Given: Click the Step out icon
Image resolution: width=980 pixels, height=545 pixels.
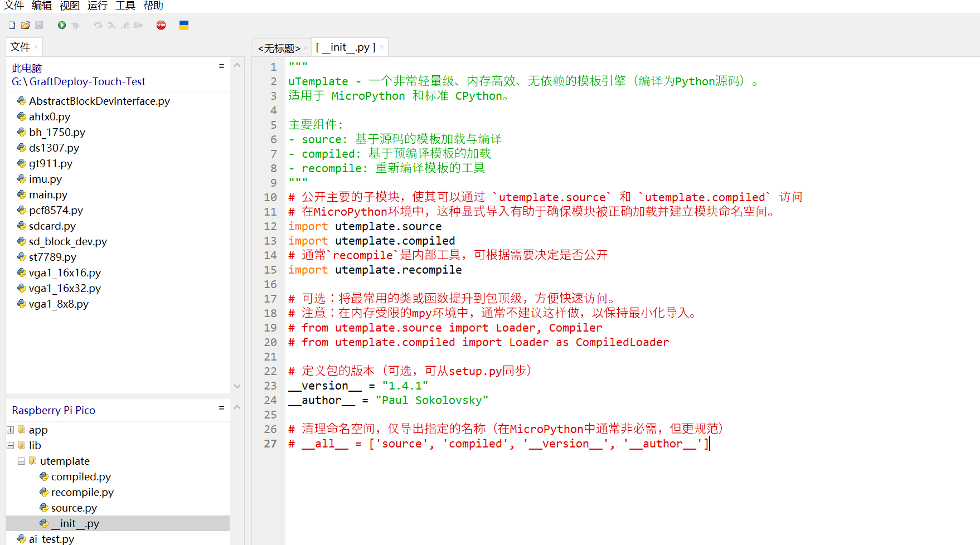Looking at the screenshot, I should [x=125, y=25].
